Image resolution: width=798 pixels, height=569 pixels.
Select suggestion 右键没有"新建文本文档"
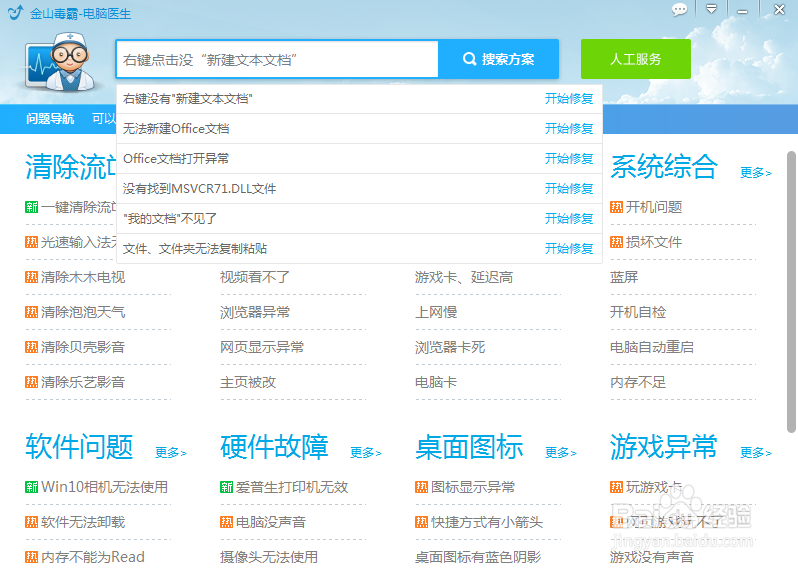[188, 99]
